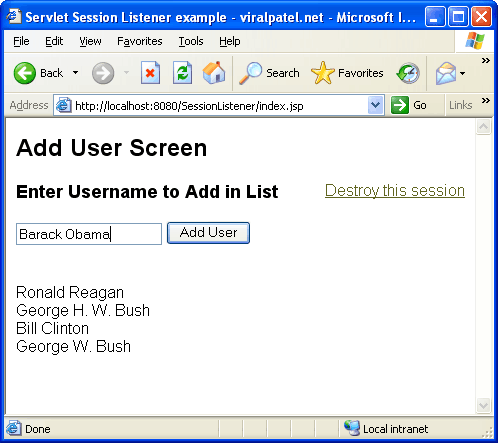The width and height of the screenshot is (498, 443).
Task: Refresh the page with the Refresh icon
Action: tap(182, 73)
